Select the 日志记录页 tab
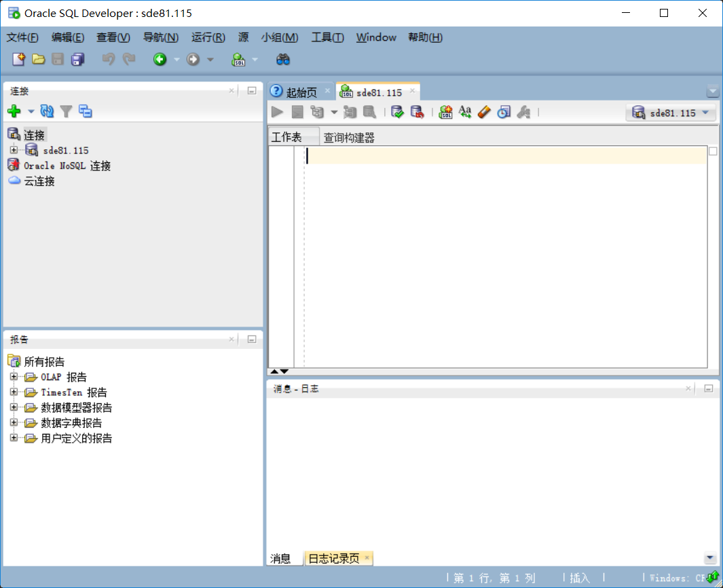723x588 pixels. (338, 559)
